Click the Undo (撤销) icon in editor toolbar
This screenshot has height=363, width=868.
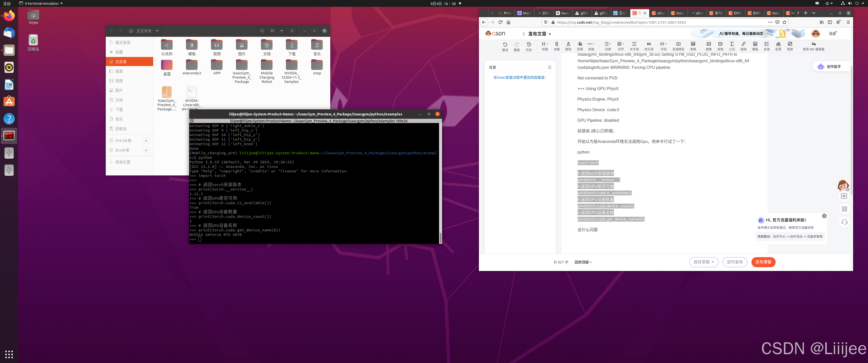(x=505, y=45)
